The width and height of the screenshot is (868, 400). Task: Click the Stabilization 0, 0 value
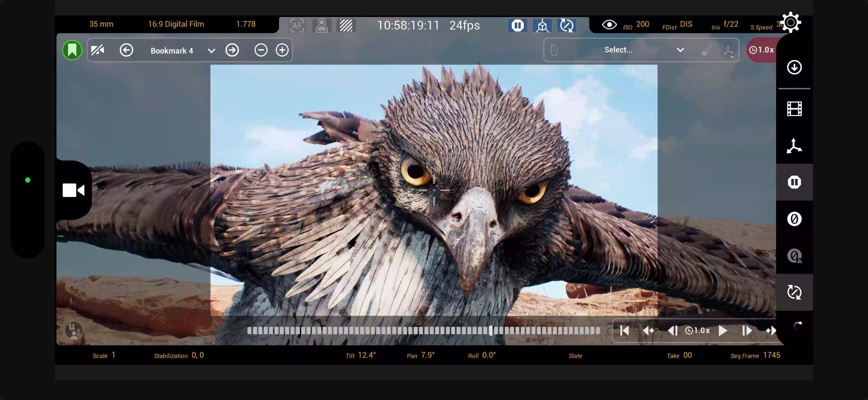[x=179, y=355]
